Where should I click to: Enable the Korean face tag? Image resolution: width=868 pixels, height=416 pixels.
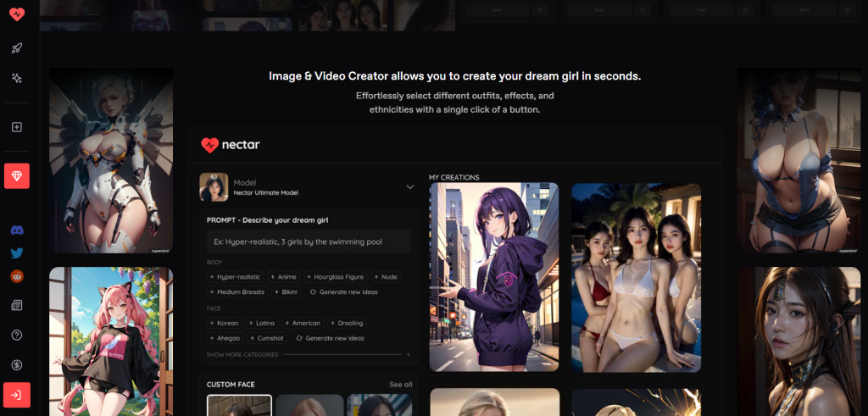[x=224, y=323]
